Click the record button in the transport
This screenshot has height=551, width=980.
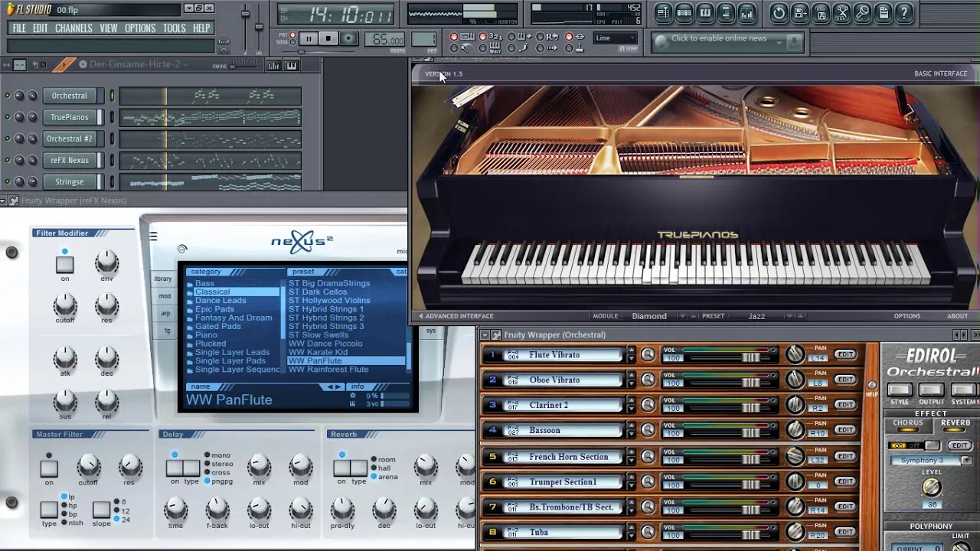pos(348,38)
